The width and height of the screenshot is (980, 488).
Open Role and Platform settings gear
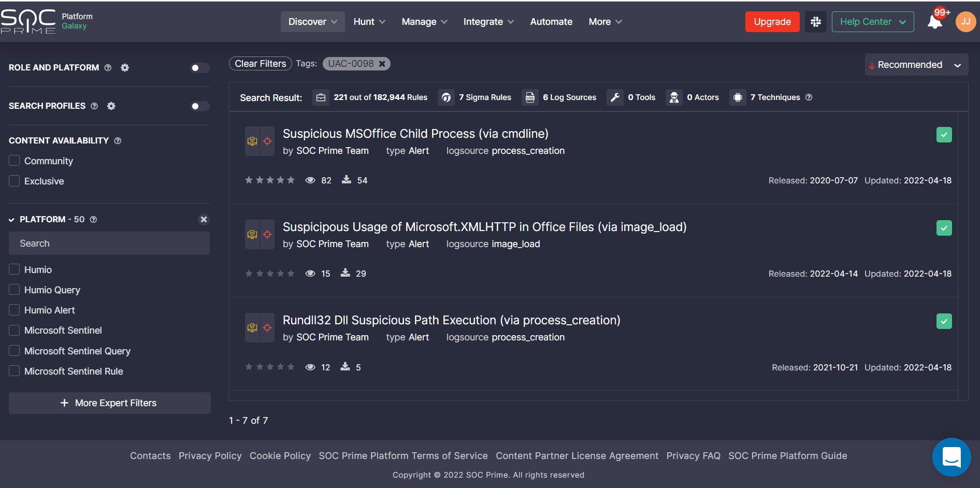pos(125,68)
